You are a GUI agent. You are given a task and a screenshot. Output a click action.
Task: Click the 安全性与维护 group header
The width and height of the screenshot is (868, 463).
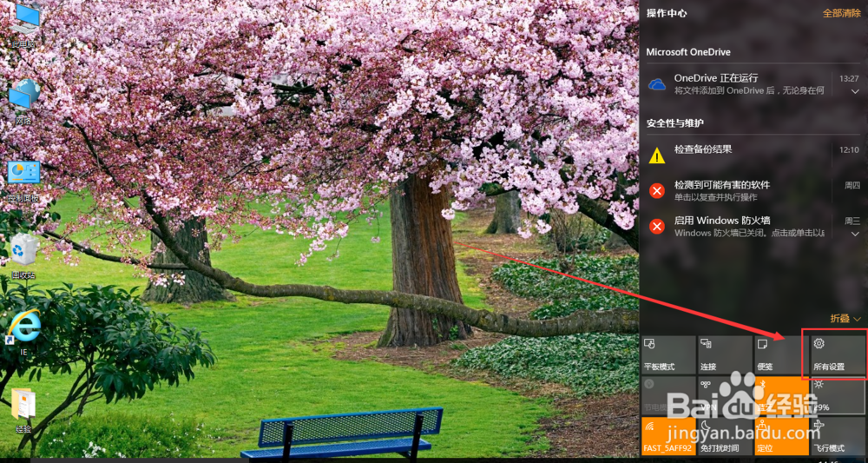(x=674, y=123)
